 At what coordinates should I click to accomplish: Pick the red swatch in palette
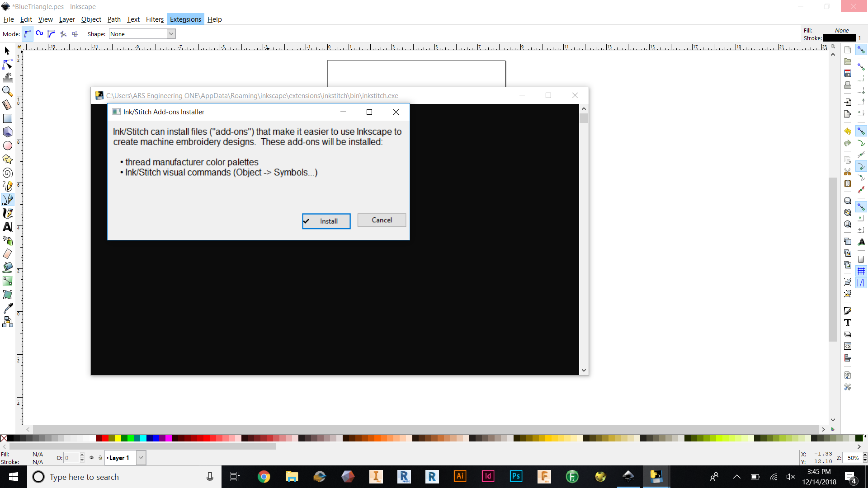(x=105, y=438)
